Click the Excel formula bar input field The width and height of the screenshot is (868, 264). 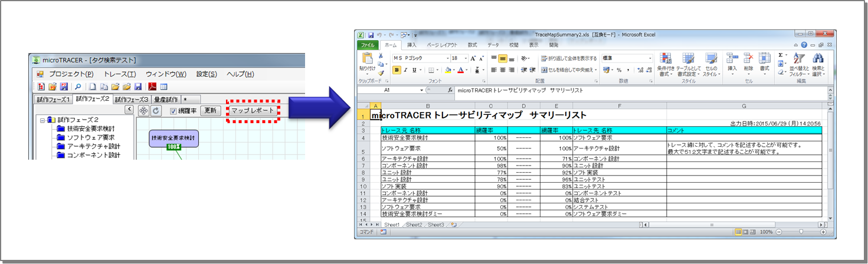(640, 90)
